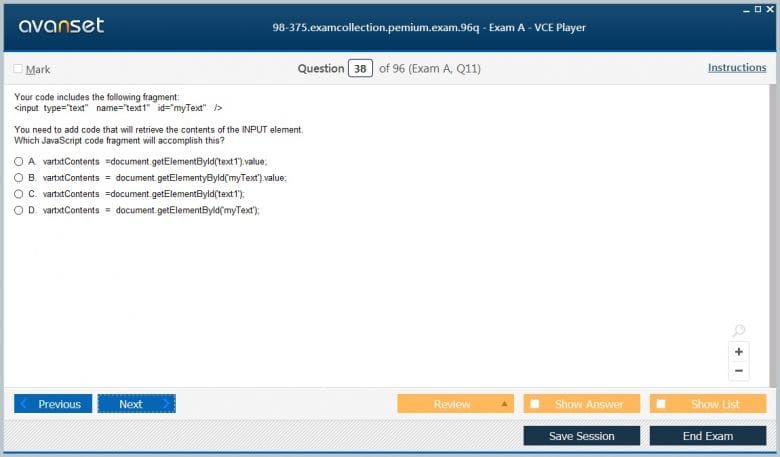Screen dimensions: 780x457
Task: Minimize the VCE Player window
Action: coord(744,8)
